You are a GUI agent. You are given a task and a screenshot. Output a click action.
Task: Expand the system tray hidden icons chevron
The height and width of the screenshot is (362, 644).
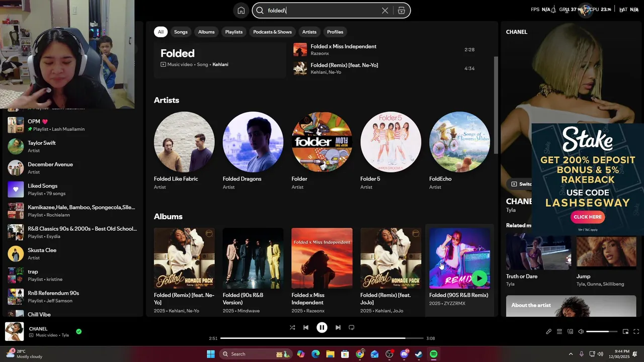[x=571, y=354]
